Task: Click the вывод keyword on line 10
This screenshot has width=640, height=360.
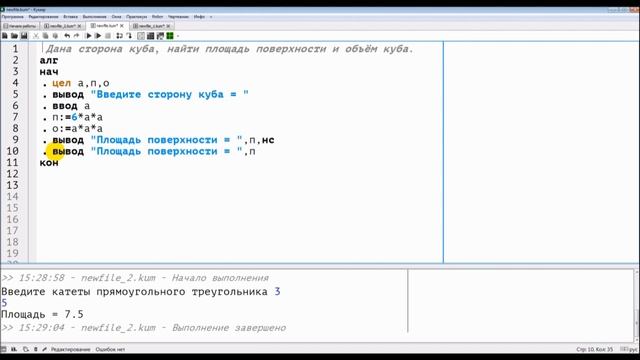Action: tap(68, 151)
